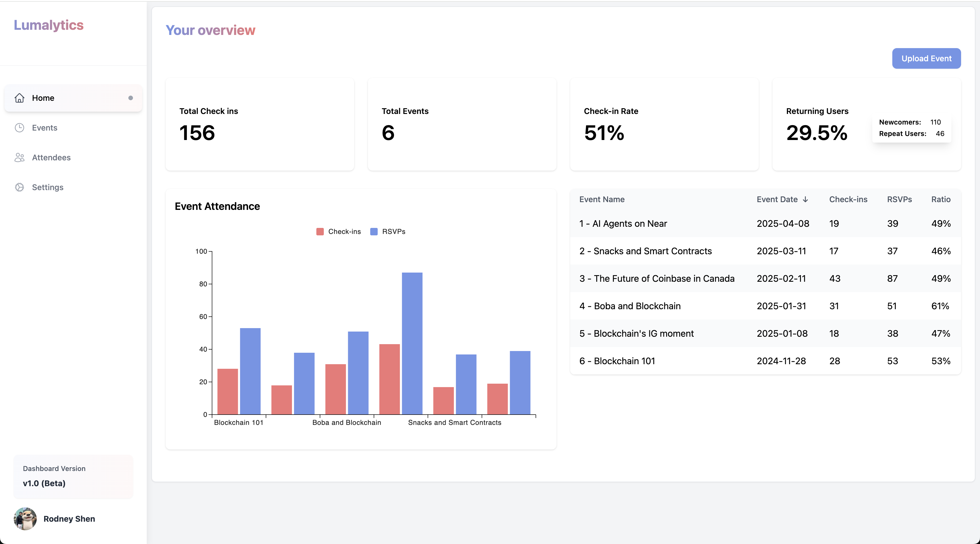
Task: Sort by the Event Name header
Action: tap(602, 200)
